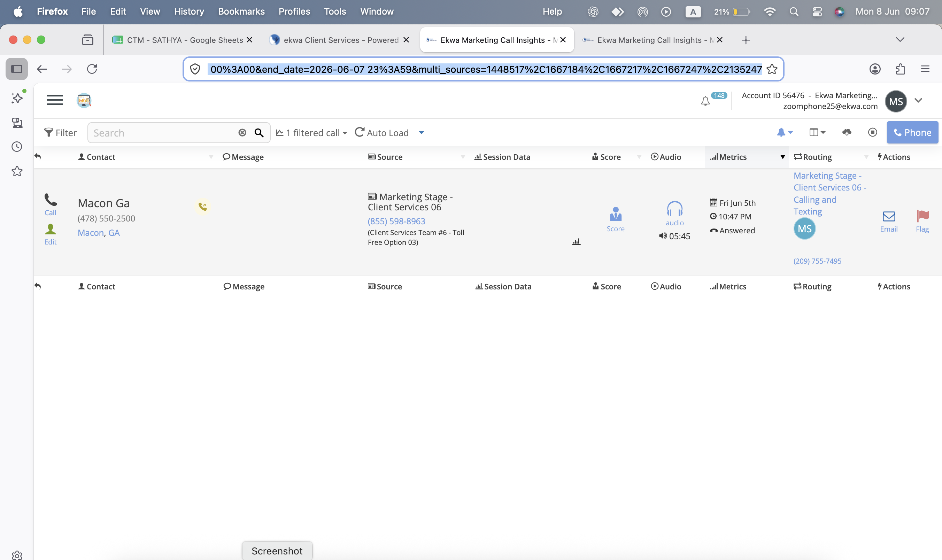Open Marketing Stage Client Services 06 routing link
This screenshot has height=560, width=942.
tap(829, 194)
